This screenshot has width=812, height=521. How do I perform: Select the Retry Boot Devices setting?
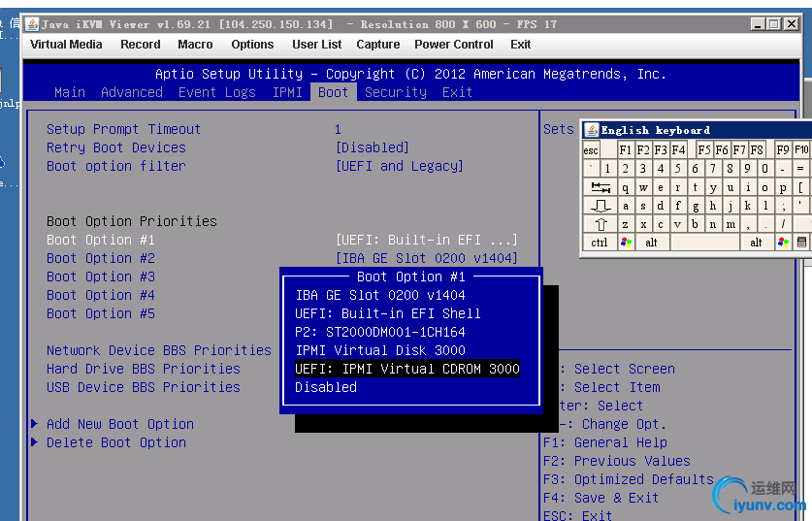pyautogui.click(x=116, y=147)
